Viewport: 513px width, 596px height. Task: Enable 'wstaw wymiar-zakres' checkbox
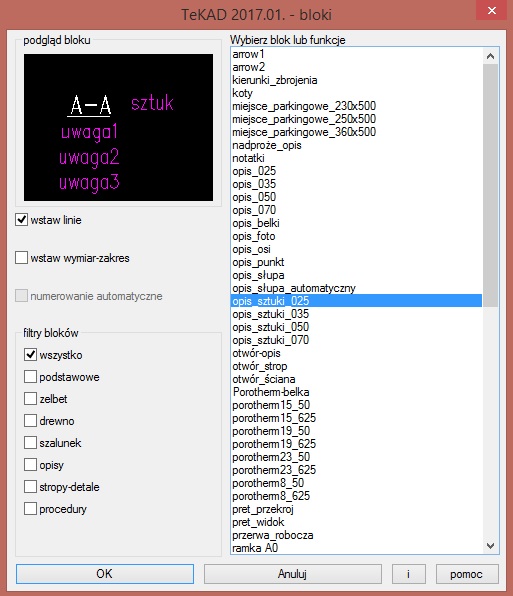[x=21, y=258]
